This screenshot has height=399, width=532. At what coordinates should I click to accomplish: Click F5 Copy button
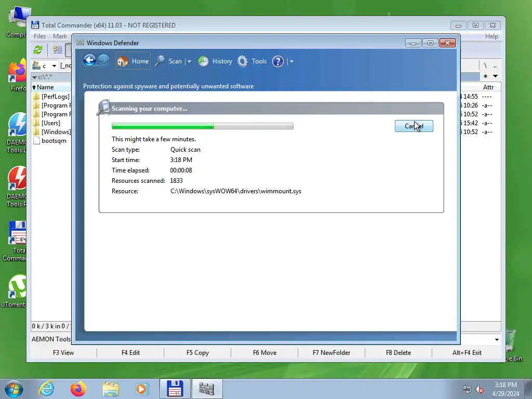point(197,353)
